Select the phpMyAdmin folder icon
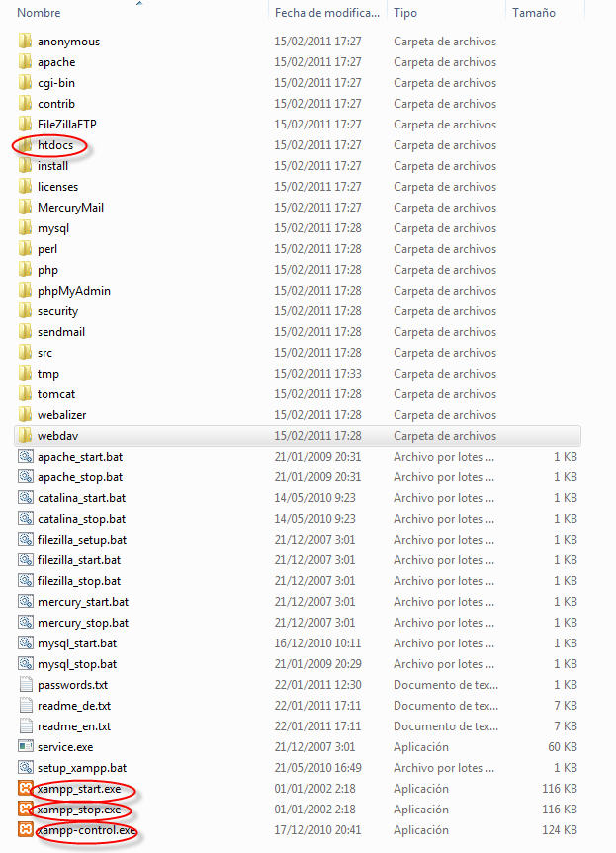Viewport: 616px width, 853px height. pyautogui.click(x=26, y=291)
